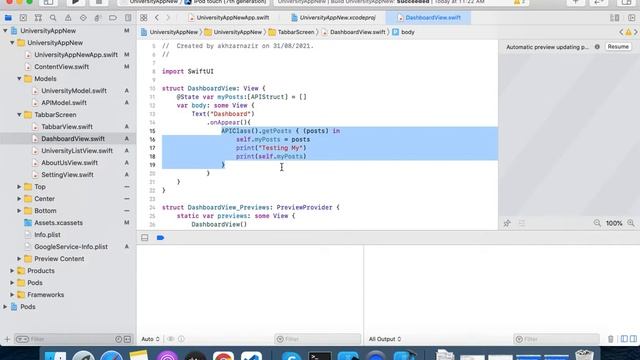Open the Issue navigator warning icon

coord(68,18)
